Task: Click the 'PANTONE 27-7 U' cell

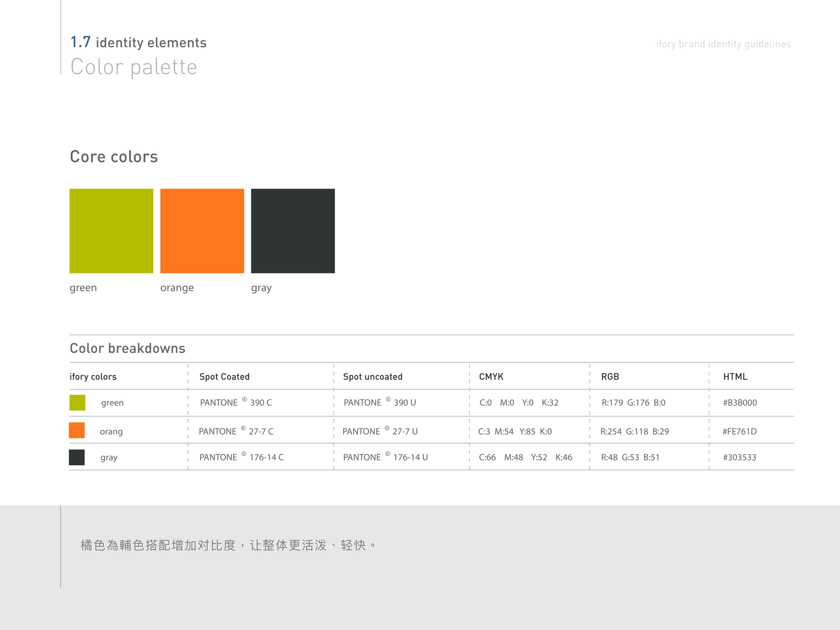Action: pyautogui.click(x=380, y=431)
